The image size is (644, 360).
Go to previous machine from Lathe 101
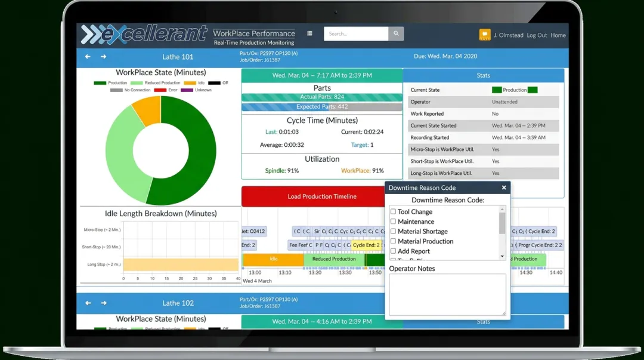pos(88,56)
